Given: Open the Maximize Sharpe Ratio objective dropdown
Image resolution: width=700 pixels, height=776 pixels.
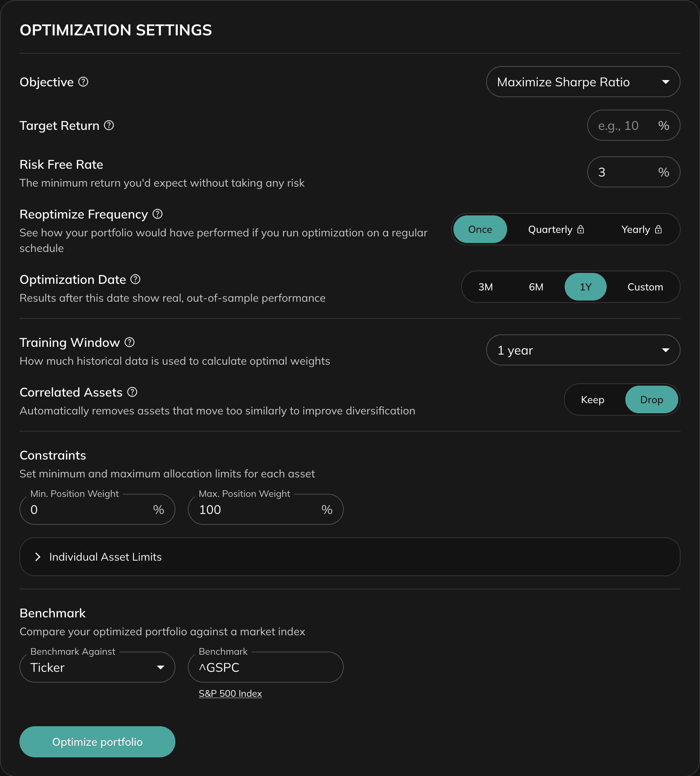Looking at the screenshot, I should click(583, 82).
